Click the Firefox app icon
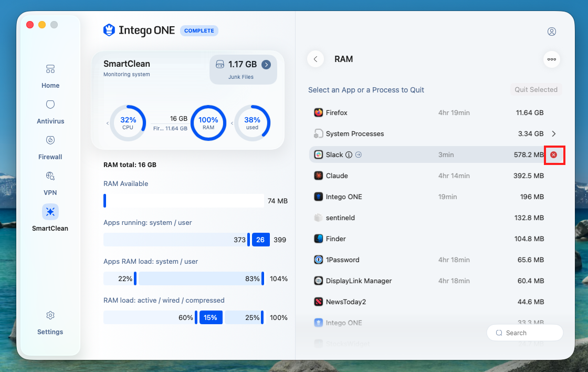The image size is (588, 372). coord(318,112)
